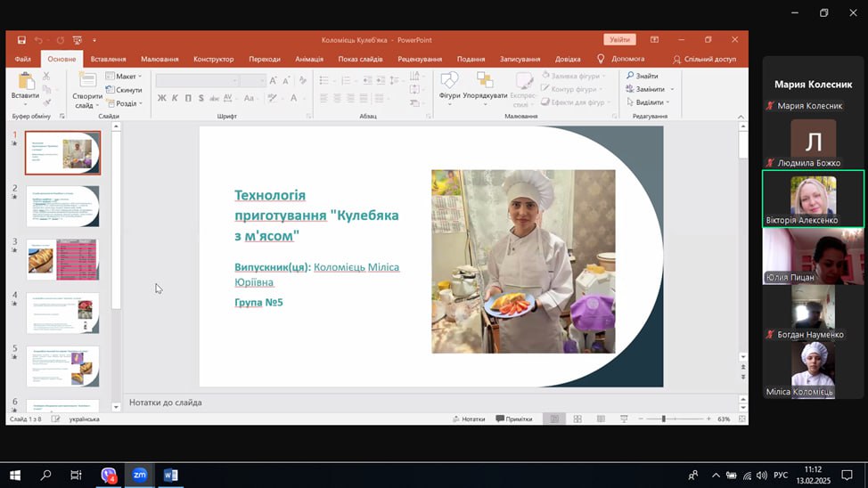Expand the Розділ (Section) dropdown
This screenshot has width=868, height=488.
tap(127, 103)
